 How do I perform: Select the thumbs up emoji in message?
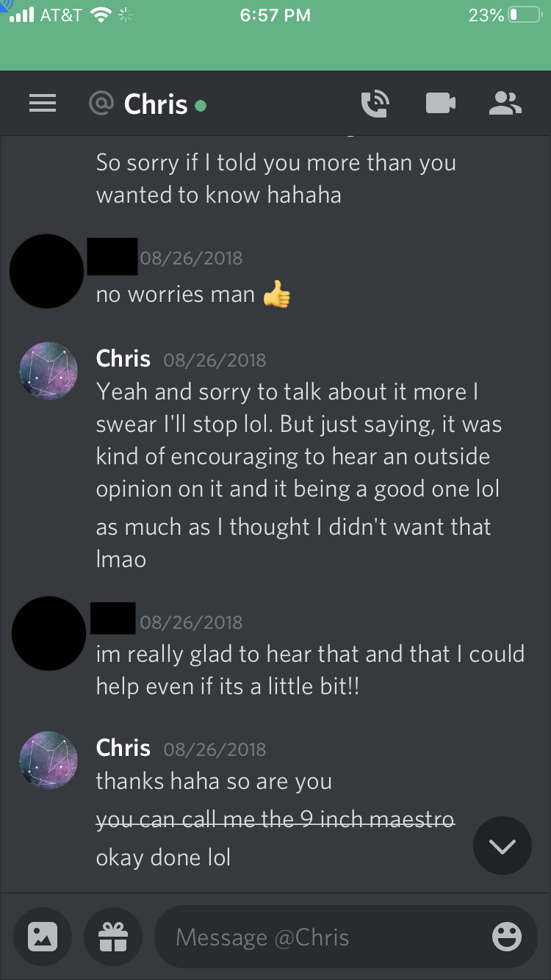(277, 295)
